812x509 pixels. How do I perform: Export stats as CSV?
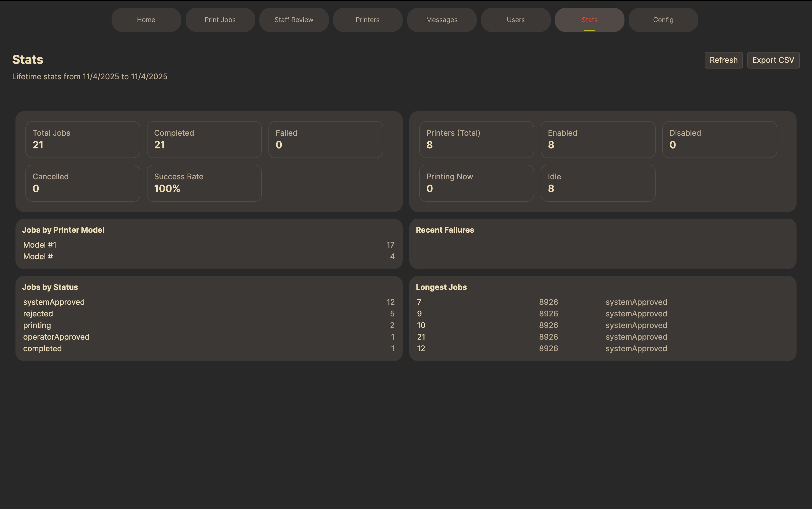tap(773, 60)
